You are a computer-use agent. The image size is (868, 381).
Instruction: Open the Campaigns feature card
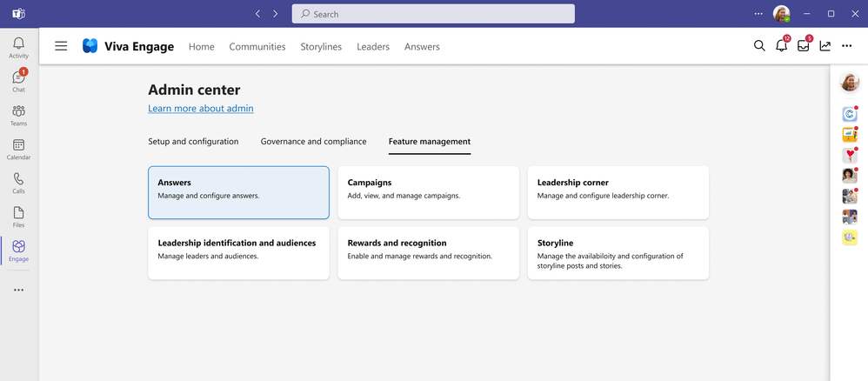tap(429, 193)
